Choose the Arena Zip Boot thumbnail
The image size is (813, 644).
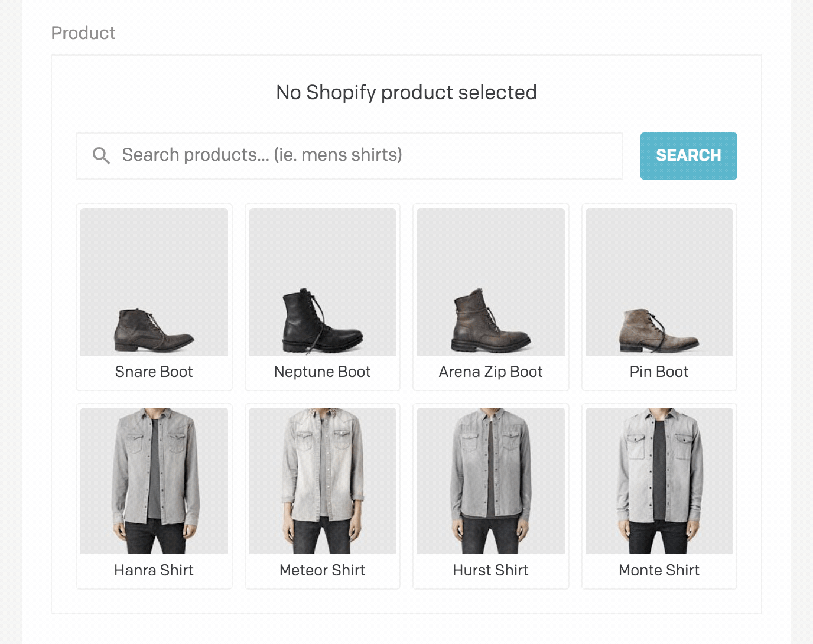[x=491, y=282]
